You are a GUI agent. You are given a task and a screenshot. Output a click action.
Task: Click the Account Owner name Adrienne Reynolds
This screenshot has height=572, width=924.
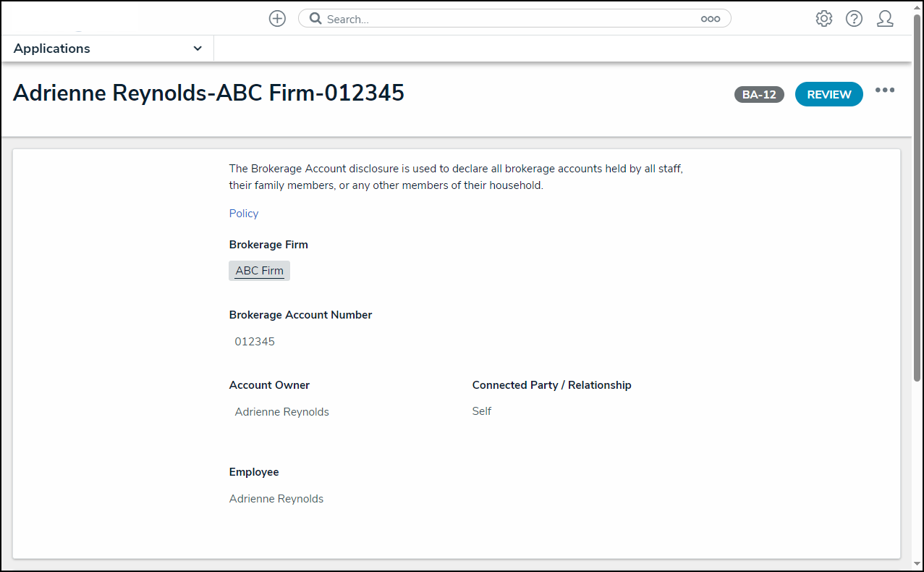[x=281, y=411]
